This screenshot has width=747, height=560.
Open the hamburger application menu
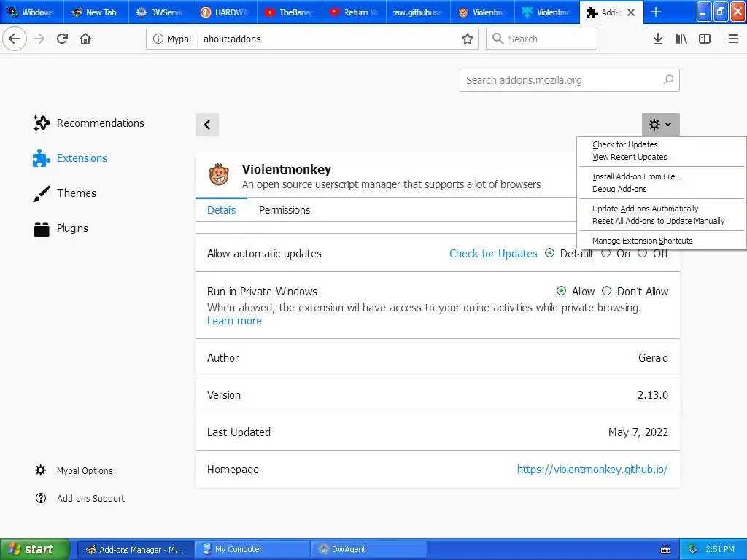pos(733,39)
